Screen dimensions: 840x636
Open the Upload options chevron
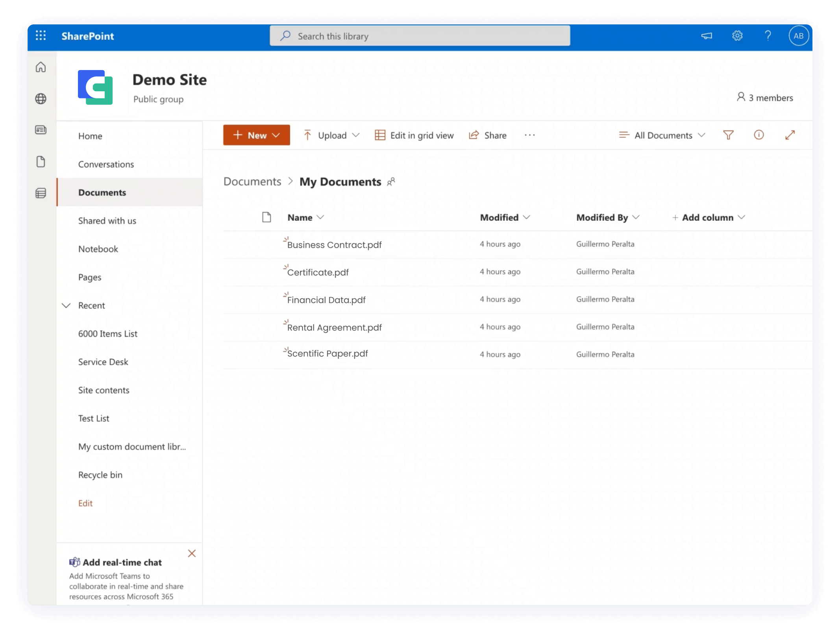coord(355,135)
